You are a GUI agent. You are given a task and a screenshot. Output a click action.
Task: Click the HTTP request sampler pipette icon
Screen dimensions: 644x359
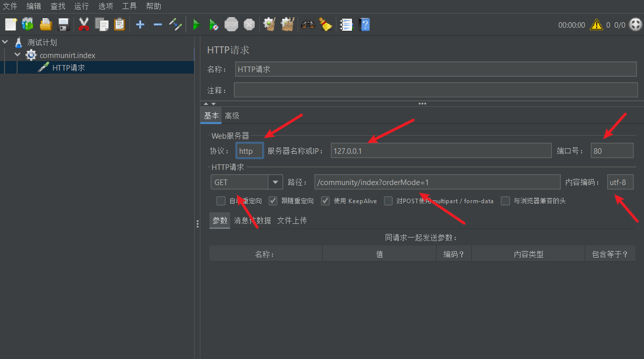click(x=44, y=68)
